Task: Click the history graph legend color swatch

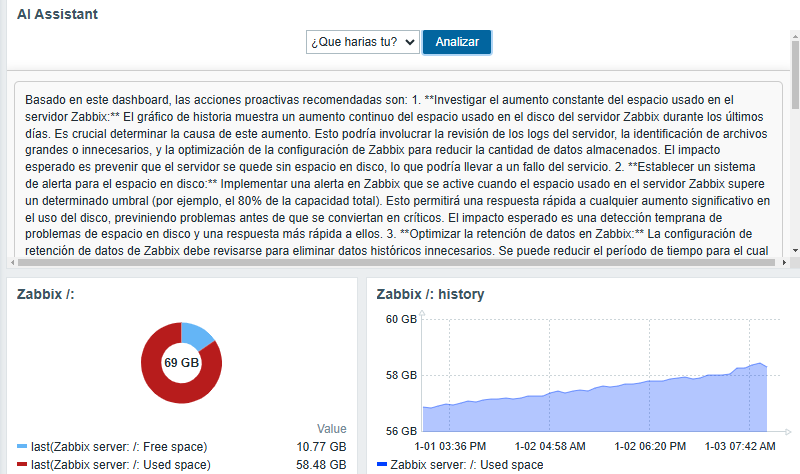Action: pos(382,464)
